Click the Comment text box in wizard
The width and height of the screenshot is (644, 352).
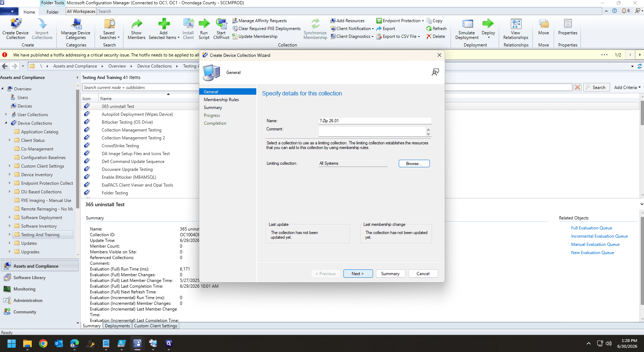click(372, 132)
